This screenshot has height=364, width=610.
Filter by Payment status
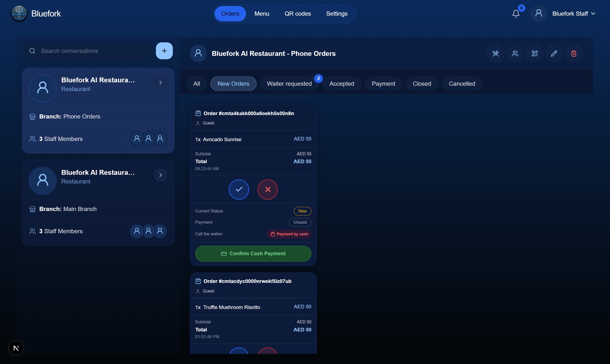click(383, 84)
